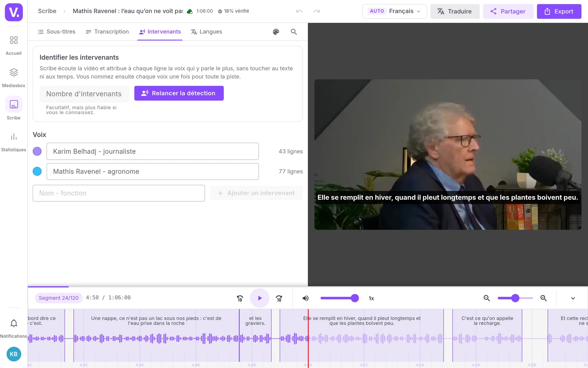The image size is (588, 368).
Task: Open search in the editor panel
Action: coord(294,32)
